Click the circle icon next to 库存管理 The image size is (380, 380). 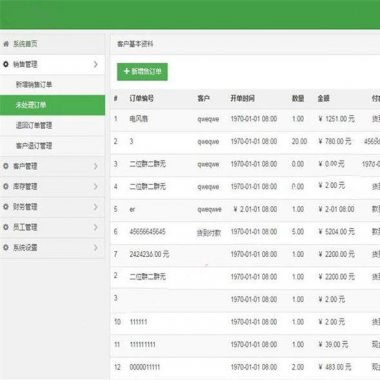[6, 186]
